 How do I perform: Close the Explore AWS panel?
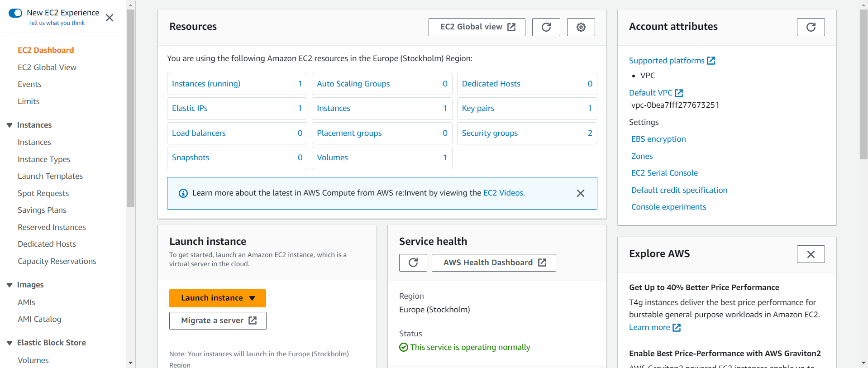pyautogui.click(x=811, y=254)
